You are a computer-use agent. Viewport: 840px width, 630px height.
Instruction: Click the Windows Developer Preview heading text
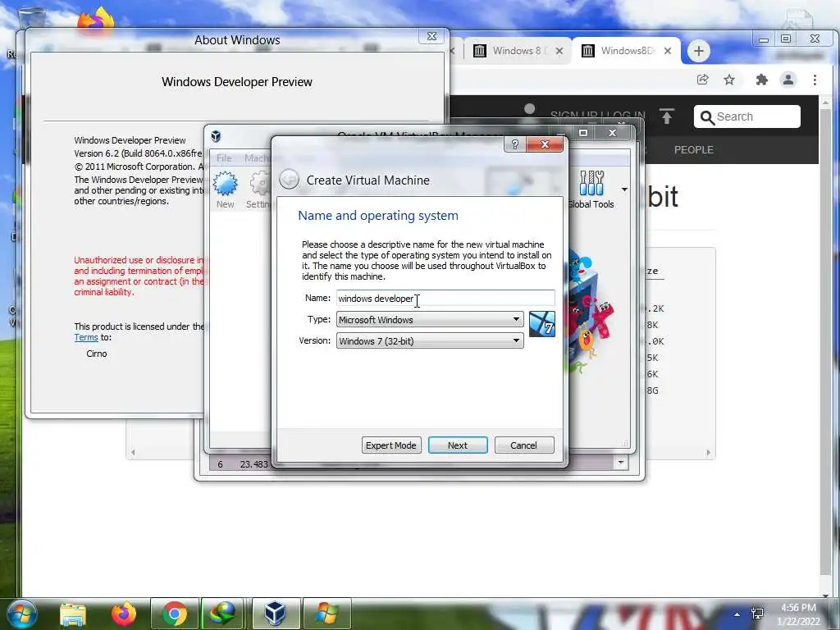(x=237, y=82)
